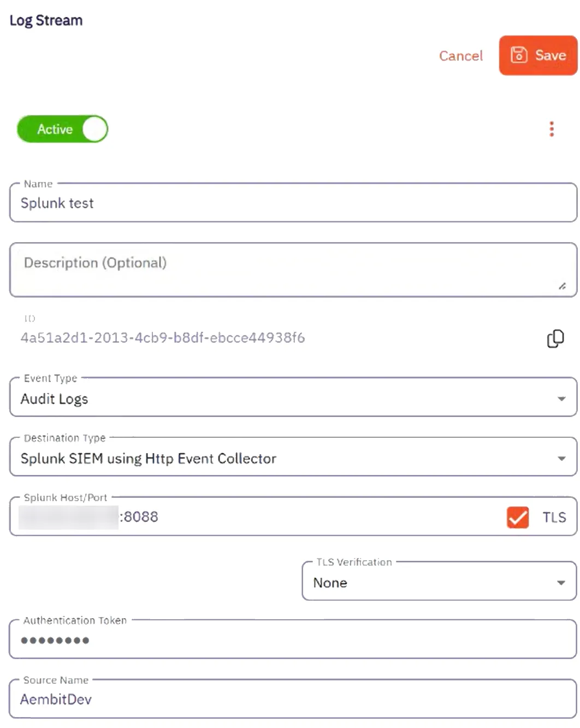
Task: Toggle the Active switch off
Action: pyautogui.click(x=62, y=129)
